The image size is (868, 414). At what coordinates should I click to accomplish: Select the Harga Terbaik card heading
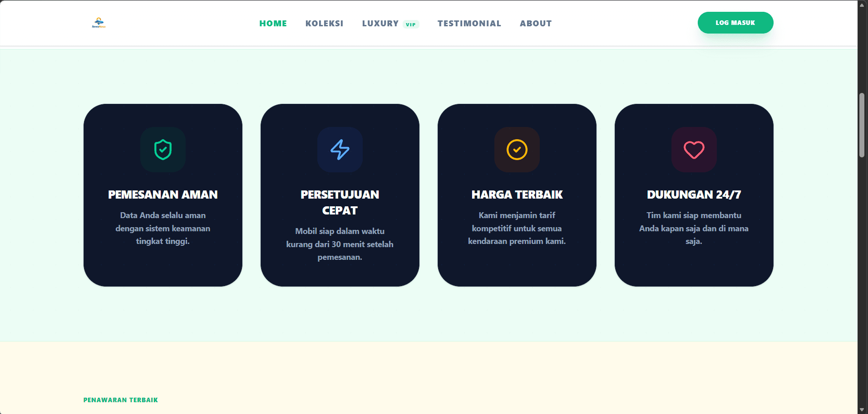pos(517,195)
